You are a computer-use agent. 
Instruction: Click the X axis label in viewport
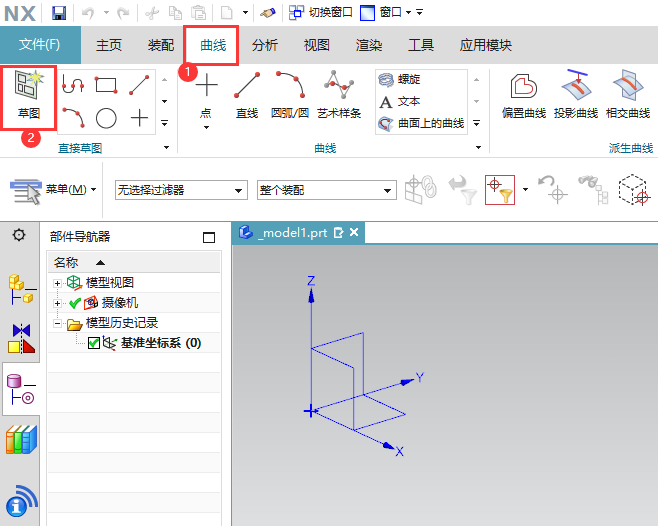point(399,452)
